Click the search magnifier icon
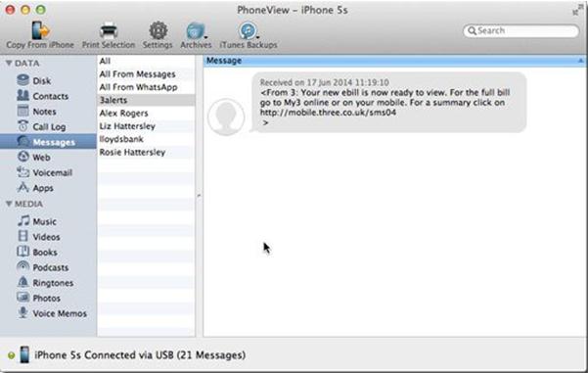 click(x=473, y=30)
